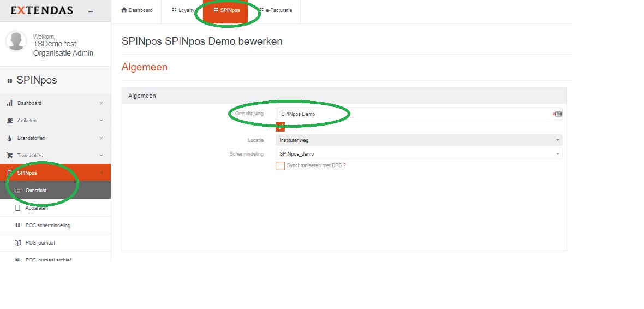Open the e-Facturatie tab

coord(275,10)
